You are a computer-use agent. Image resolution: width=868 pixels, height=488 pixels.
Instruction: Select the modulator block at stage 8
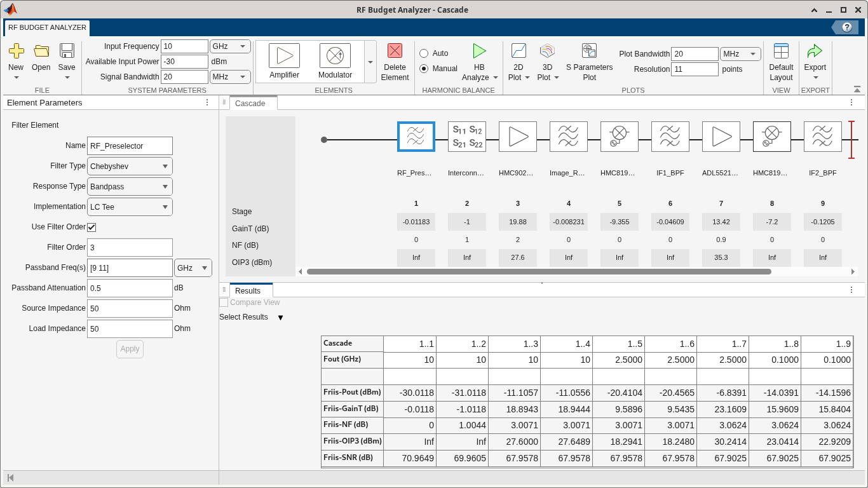click(x=772, y=137)
